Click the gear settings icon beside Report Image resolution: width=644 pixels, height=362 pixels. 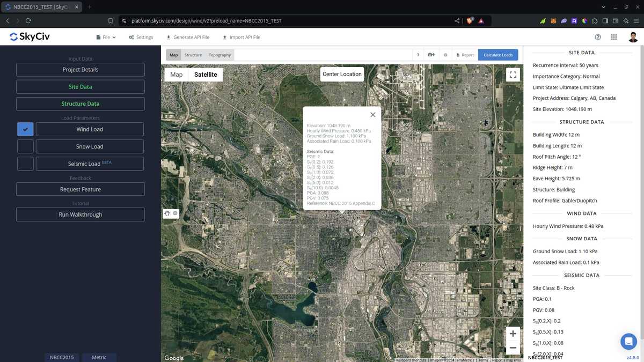(445, 55)
